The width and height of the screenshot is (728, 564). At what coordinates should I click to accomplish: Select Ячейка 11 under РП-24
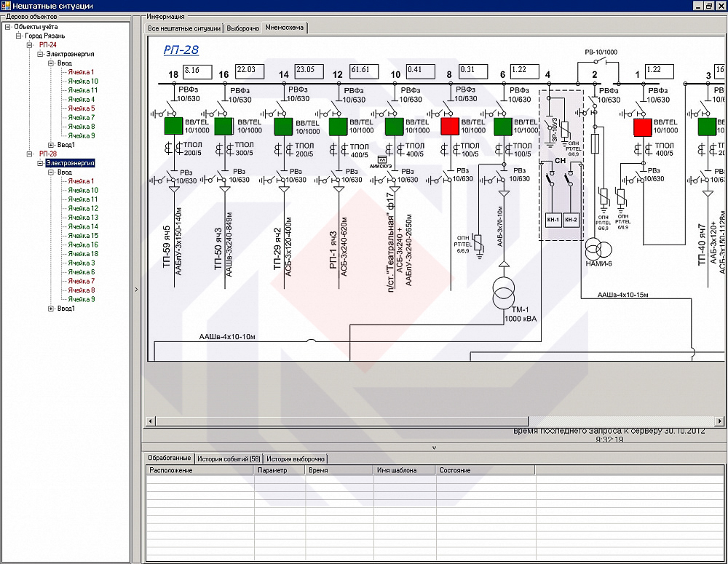83,90
